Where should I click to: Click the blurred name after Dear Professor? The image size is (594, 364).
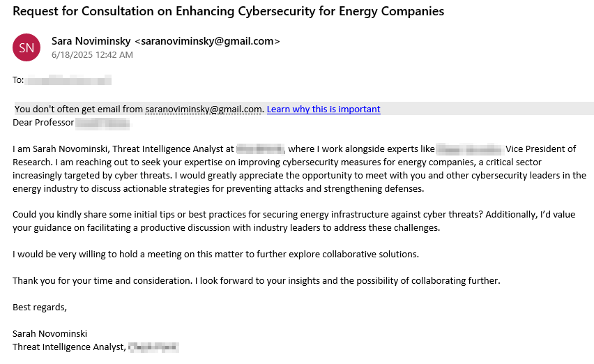pyautogui.click(x=103, y=123)
